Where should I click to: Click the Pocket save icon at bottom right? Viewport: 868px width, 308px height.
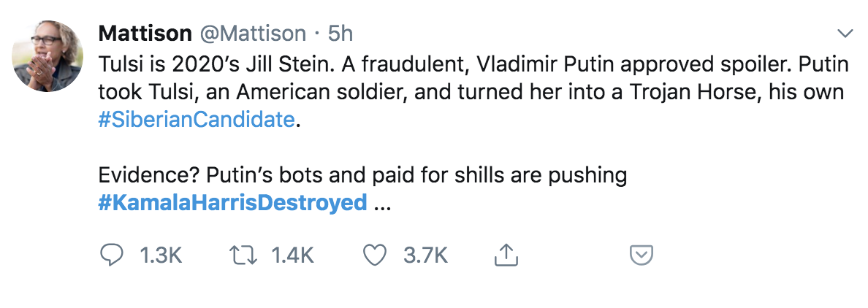[641, 255]
